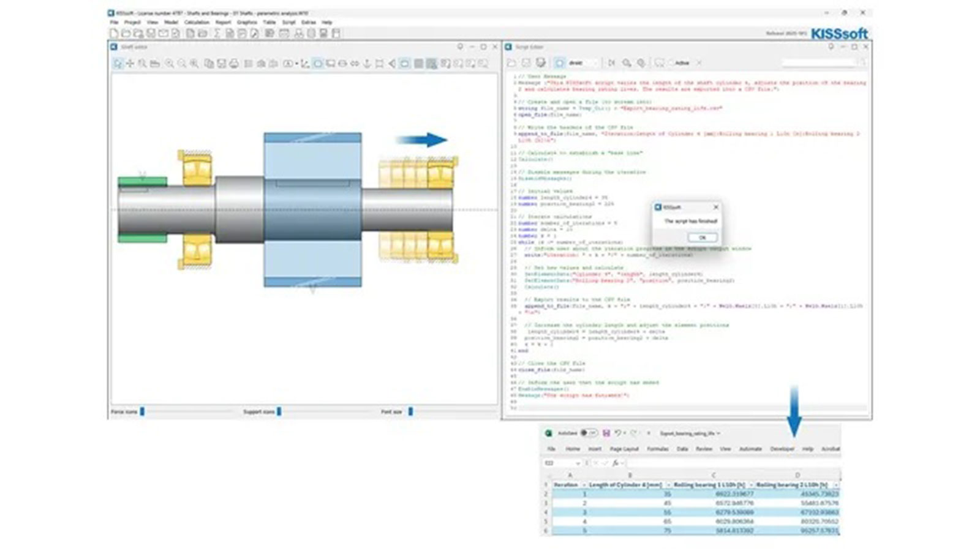Toggle the Active checkbox in Script Editor
Screen dimensions: 980x551
coord(671,63)
